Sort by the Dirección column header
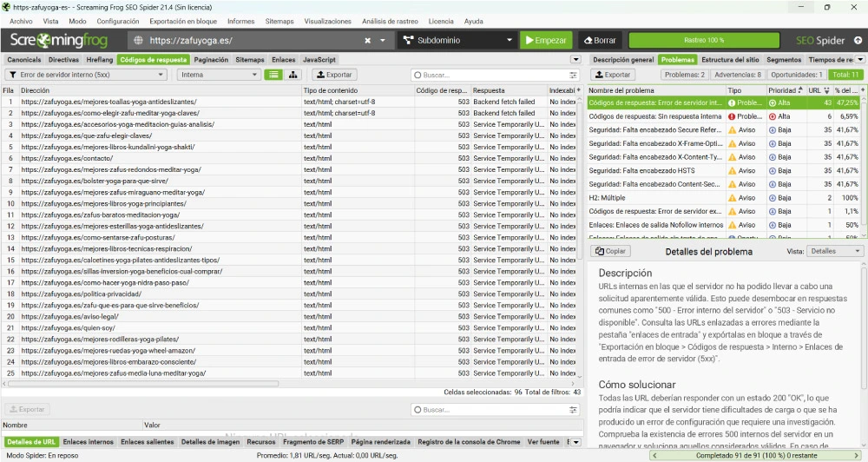The width and height of the screenshot is (868, 462). point(160,90)
